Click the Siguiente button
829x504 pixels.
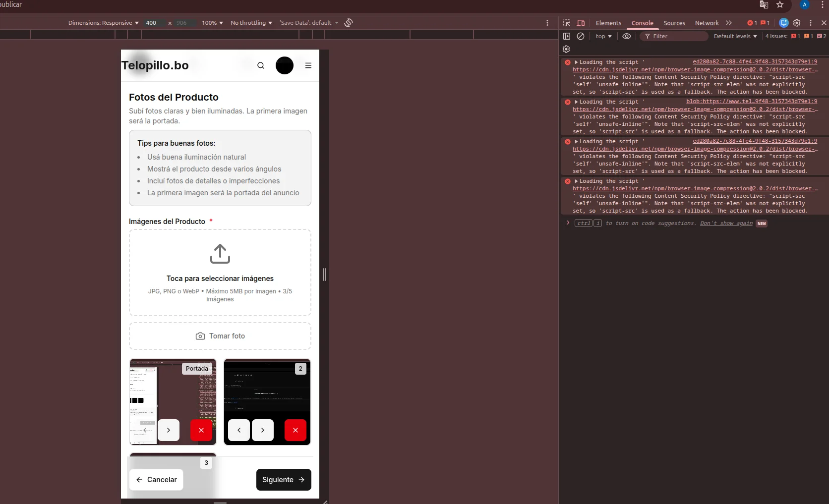tap(284, 480)
